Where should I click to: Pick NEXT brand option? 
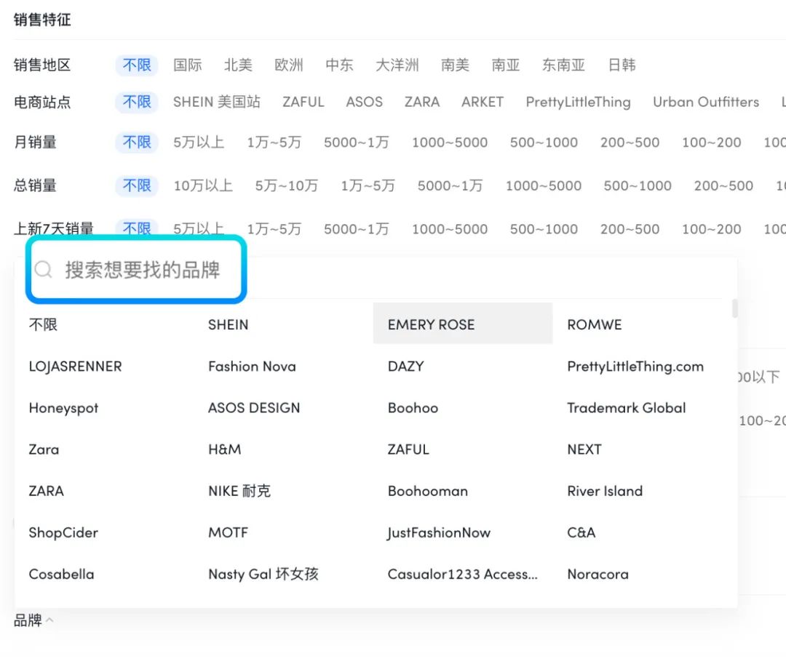click(584, 449)
